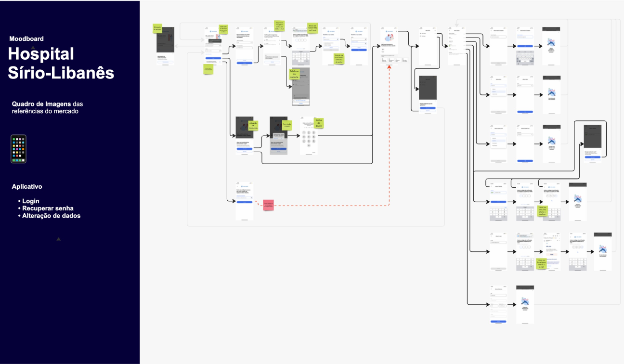Screen dimensions: 624x364
Task: Click the home screen with the illustration
Action: [x=389, y=46]
